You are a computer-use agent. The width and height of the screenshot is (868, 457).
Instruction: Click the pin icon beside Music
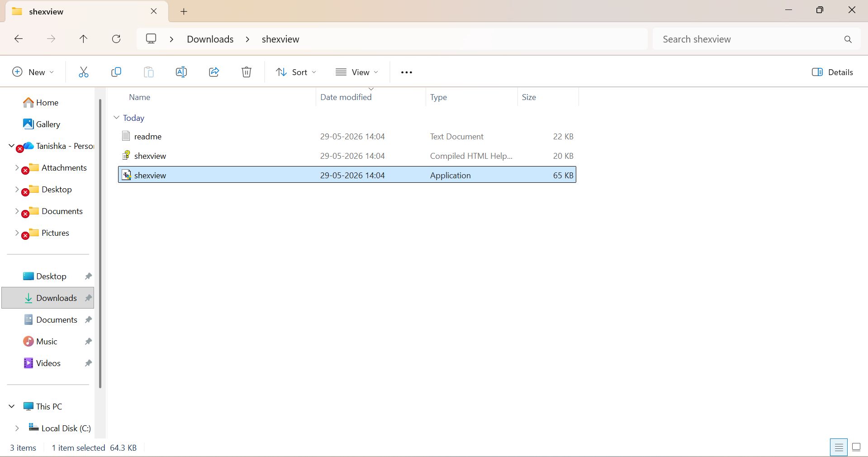click(x=88, y=342)
